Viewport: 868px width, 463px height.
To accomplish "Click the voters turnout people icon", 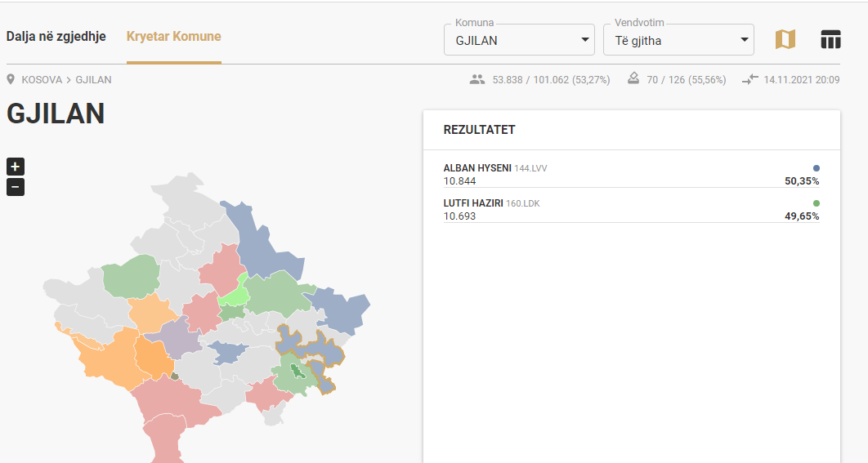I will [x=477, y=80].
